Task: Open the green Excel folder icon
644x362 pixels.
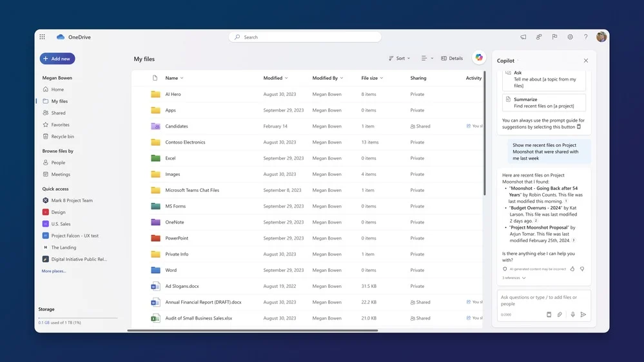Action: click(155, 158)
